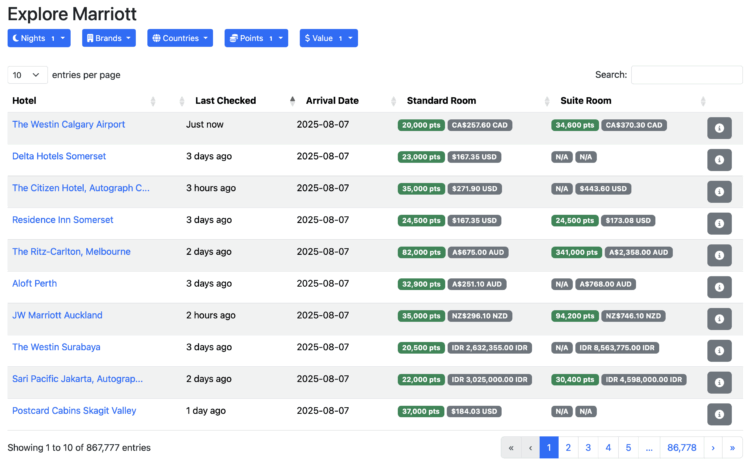The height and width of the screenshot is (465, 750).
Task: Open info for Postcard Cabins Skagit Valley
Action: (x=720, y=414)
